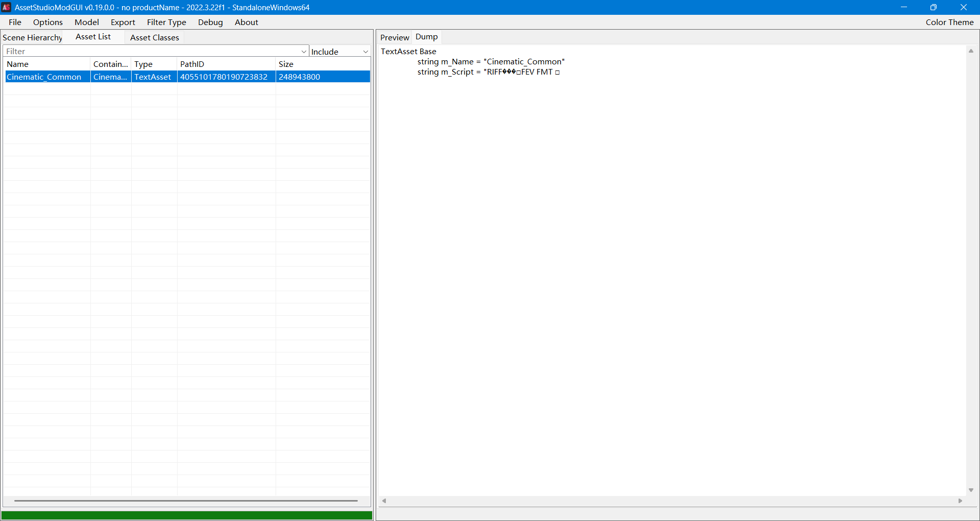Click the asset list horizontal scrollbar
Viewport: 980px width, 521px height.
pos(186,501)
